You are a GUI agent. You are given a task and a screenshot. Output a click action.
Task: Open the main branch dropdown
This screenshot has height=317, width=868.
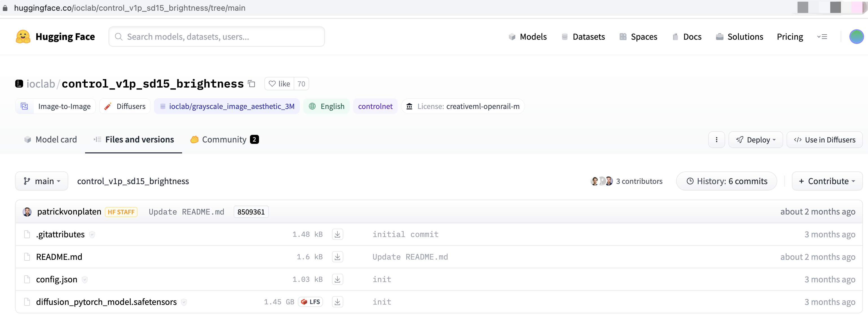click(42, 181)
